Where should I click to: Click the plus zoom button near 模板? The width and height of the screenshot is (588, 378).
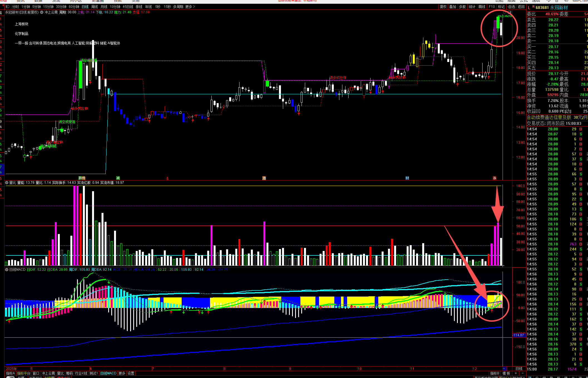pos(516,373)
